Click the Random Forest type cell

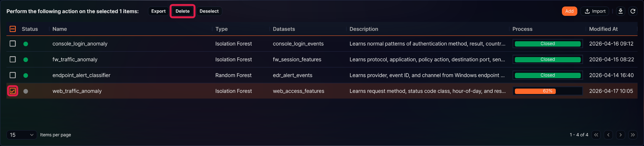[233, 76]
